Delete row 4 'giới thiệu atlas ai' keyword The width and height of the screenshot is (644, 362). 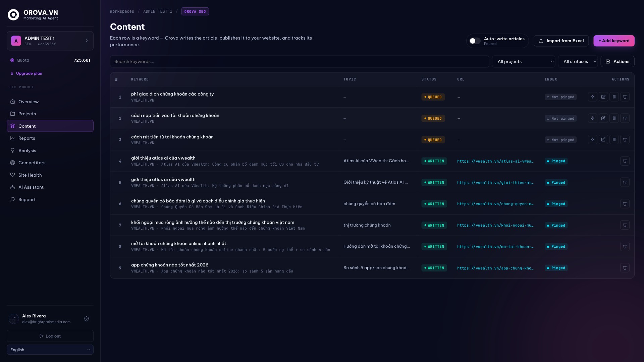[x=625, y=161]
